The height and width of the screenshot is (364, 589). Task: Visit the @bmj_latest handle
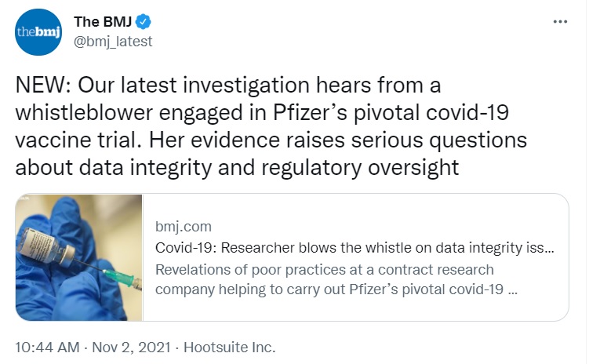pos(113,42)
